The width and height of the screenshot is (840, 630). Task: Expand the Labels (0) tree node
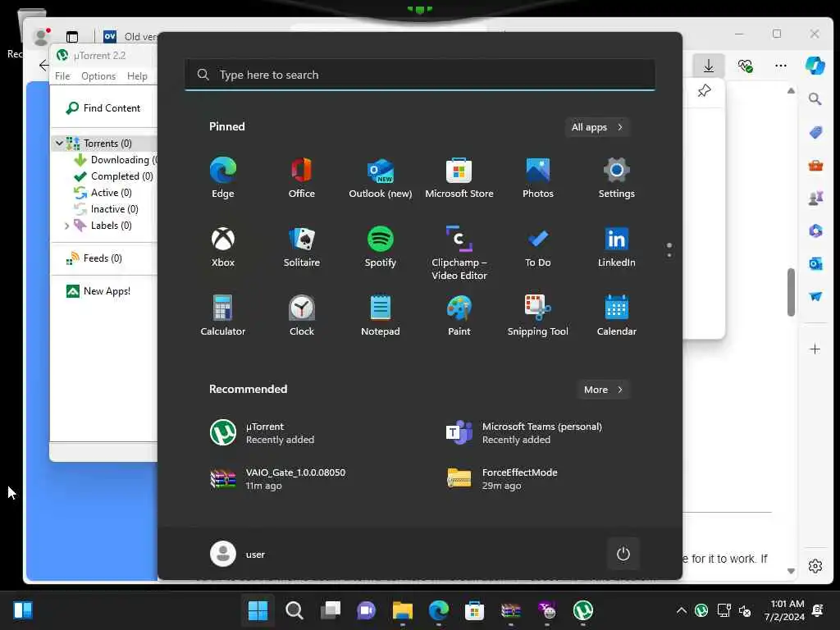pyautogui.click(x=67, y=226)
